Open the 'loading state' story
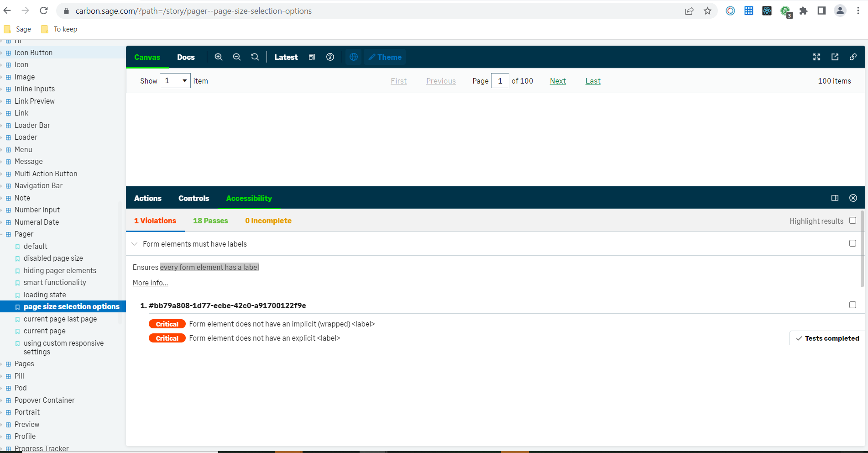The height and width of the screenshot is (453, 868). pos(45,295)
